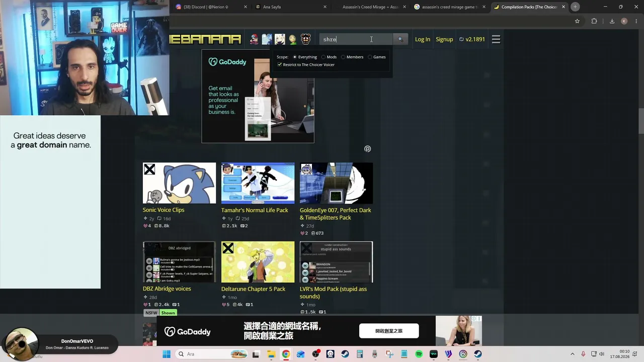Click the Signup link
This screenshot has width=644, height=362.
(444, 39)
